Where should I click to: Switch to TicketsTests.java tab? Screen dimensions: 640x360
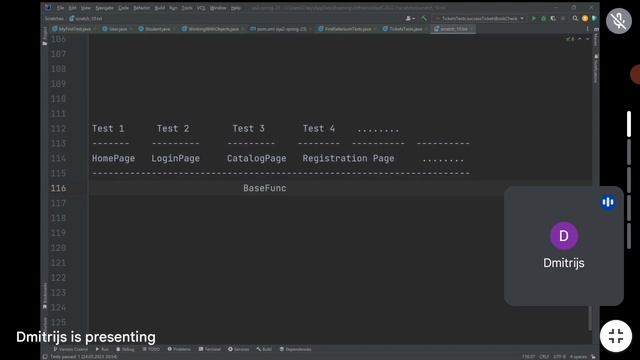(405, 29)
